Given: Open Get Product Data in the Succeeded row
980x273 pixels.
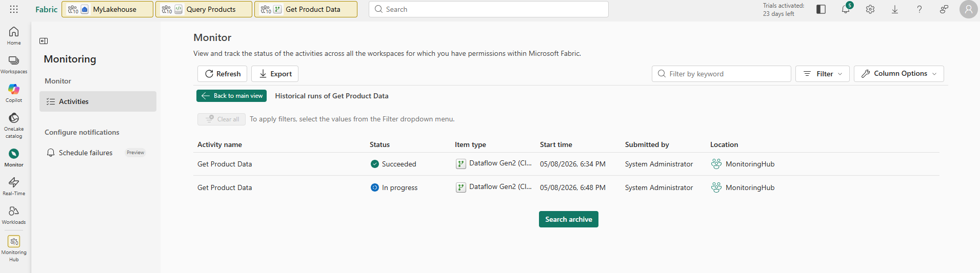Looking at the screenshot, I should coord(225,164).
